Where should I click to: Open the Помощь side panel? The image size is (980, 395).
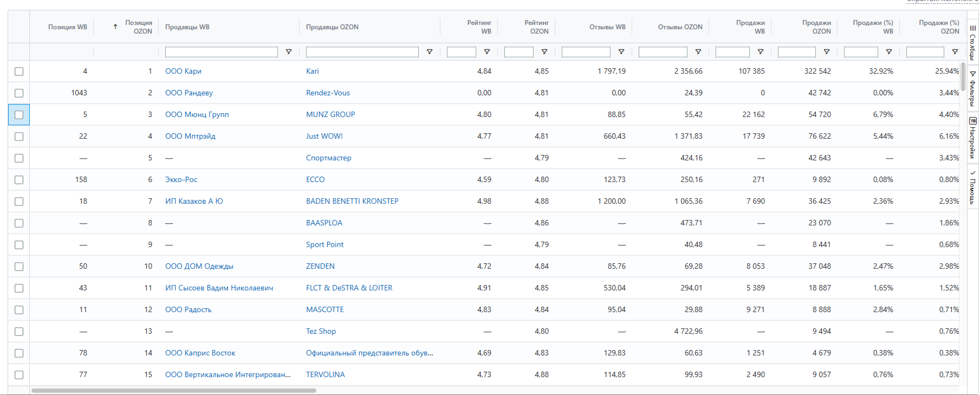(973, 187)
